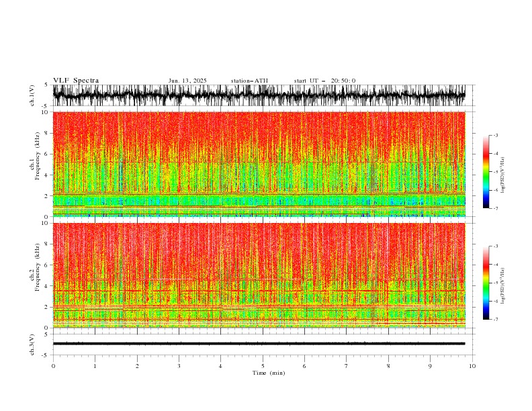The height and width of the screenshot is (411, 532).
Task: Click inside the ch.1 spectrogram panel
Action: tap(259, 164)
